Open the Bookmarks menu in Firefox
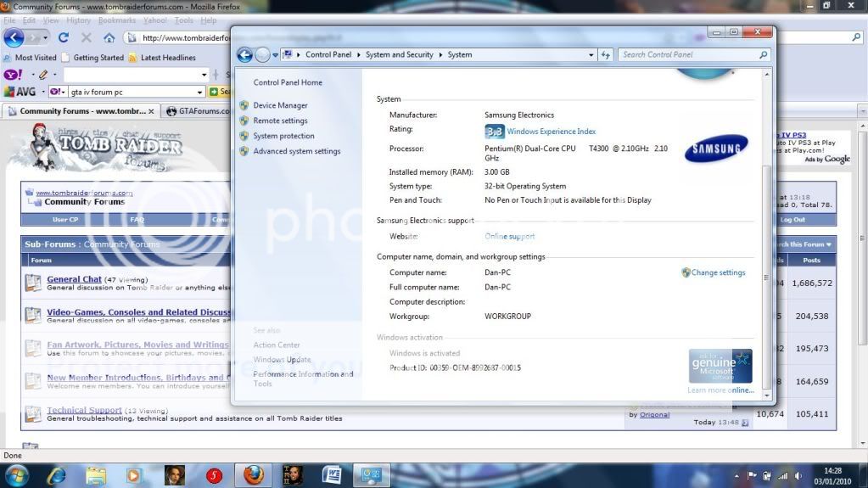 tap(116, 20)
